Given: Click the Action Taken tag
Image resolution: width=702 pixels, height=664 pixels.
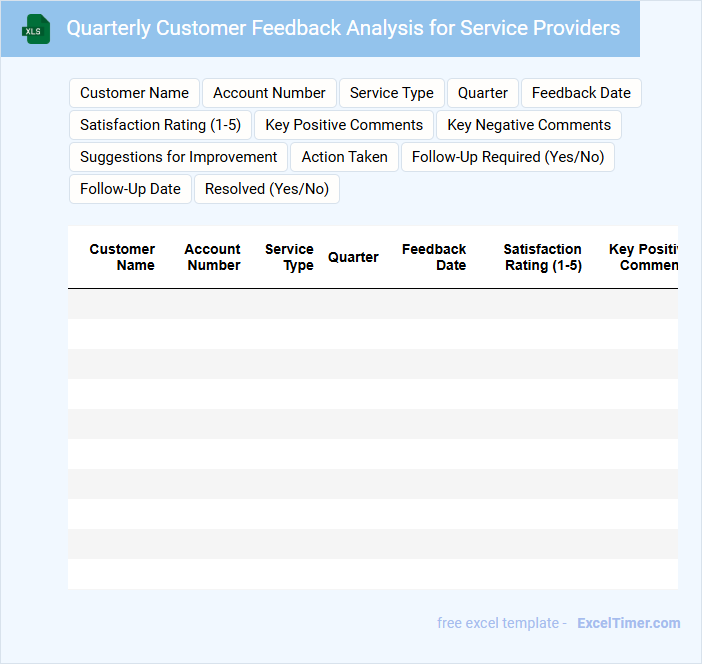Looking at the screenshot, I should [x=344, y=157].
